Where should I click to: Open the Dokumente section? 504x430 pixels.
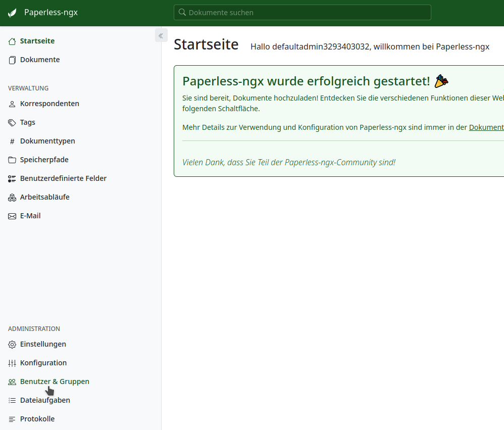tap(40, 60)
